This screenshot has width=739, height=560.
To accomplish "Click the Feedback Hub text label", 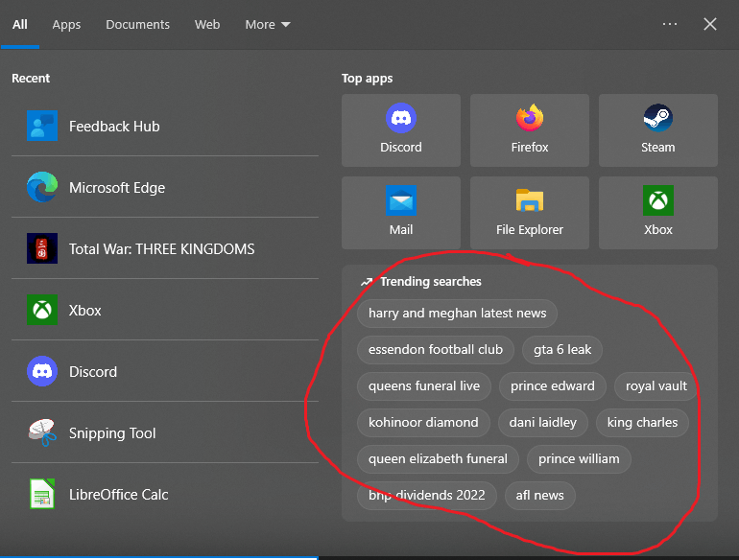I will point(114,127).
